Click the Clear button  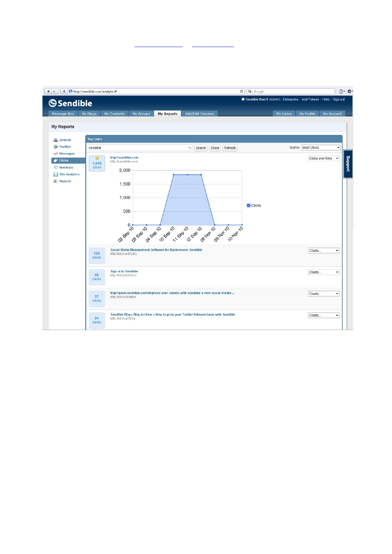pyautogui.click(x=215, y=148)
